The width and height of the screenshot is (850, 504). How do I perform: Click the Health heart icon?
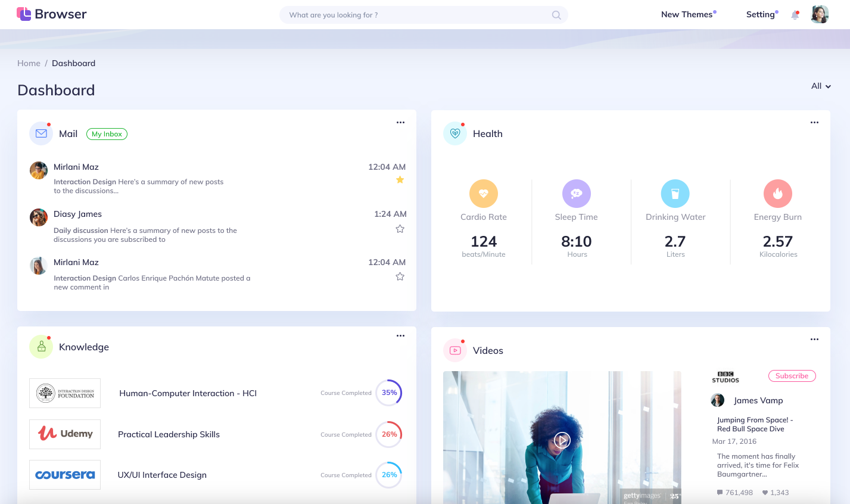coord(455,133)
